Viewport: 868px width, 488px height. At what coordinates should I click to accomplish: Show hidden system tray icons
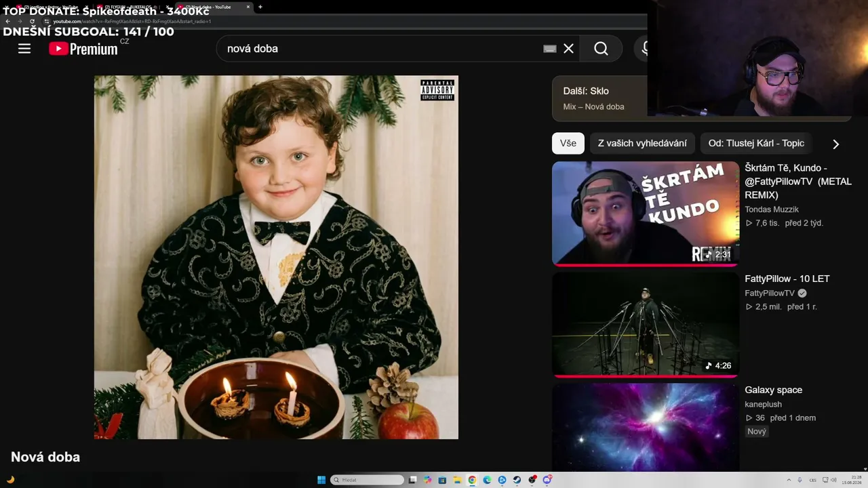[789, 480]
